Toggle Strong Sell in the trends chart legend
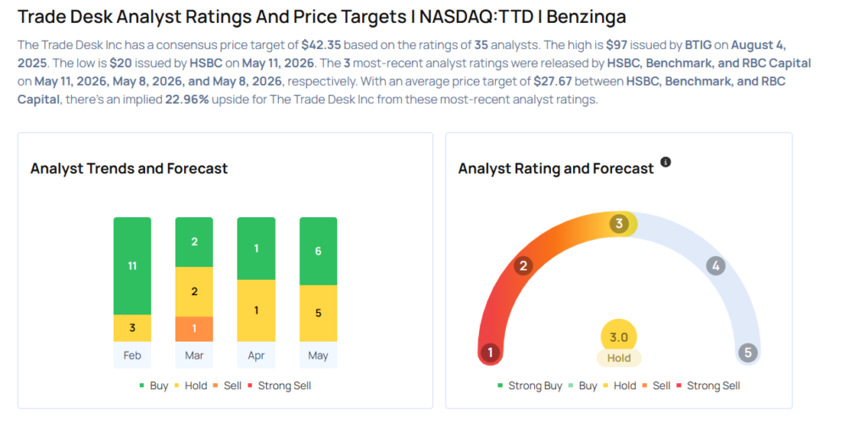The height and width of the screenshot is (429, 868). point(280,386)
